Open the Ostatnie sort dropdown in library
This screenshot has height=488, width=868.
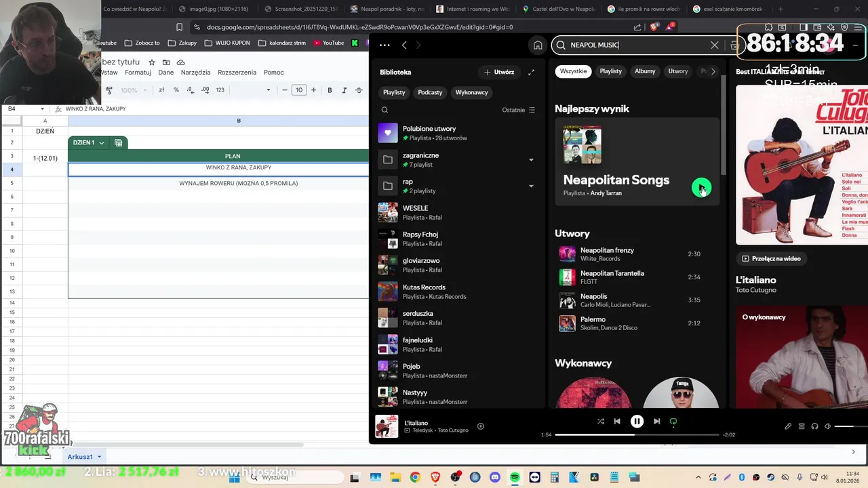coord(518,110)
